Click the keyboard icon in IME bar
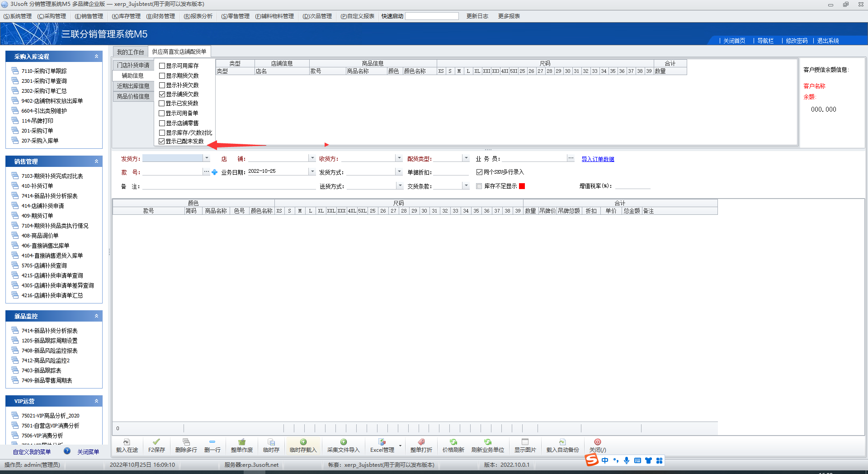Viewport: 868px width, 474px height. point(637,460)
